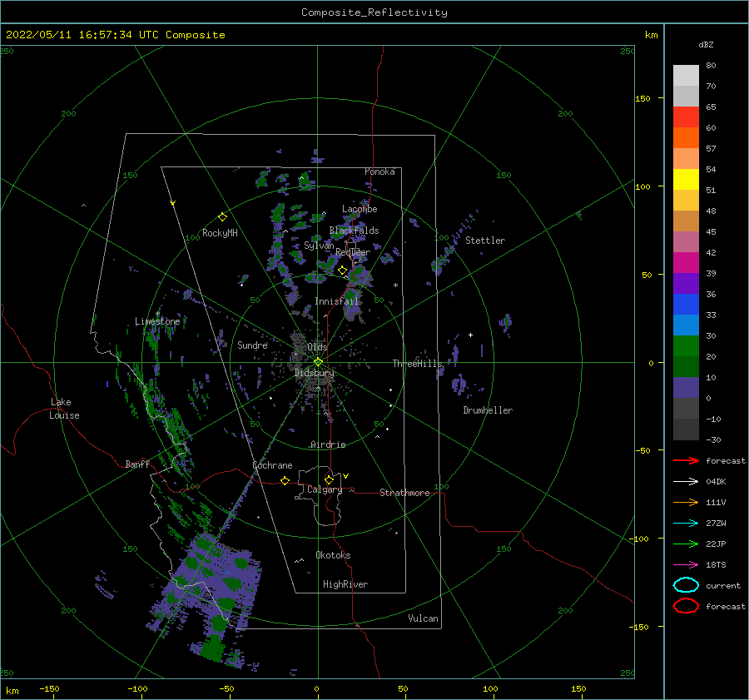Click the ThreeHills label

point(418,364)
